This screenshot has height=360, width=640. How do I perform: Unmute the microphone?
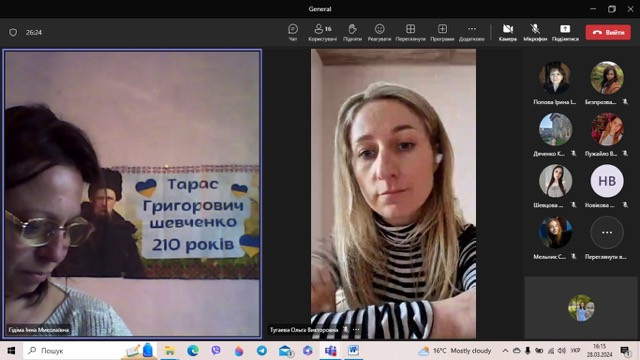pos(535,32)
